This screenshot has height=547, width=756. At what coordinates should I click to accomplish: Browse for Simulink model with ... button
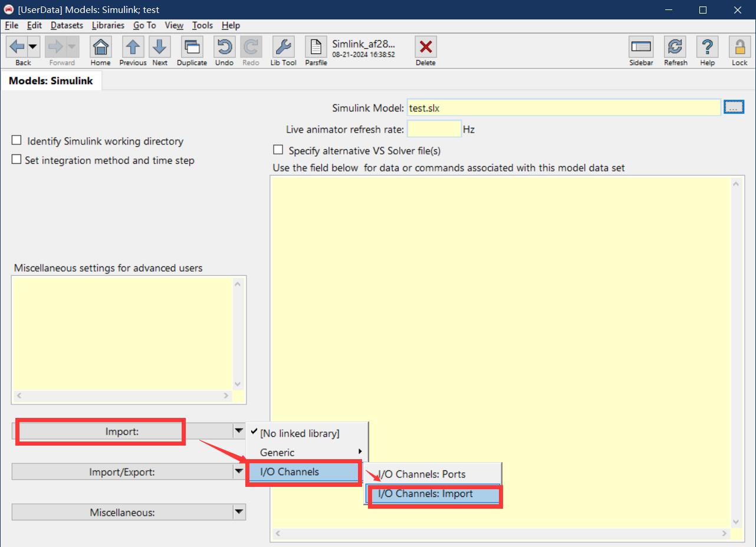pos(734,107)
